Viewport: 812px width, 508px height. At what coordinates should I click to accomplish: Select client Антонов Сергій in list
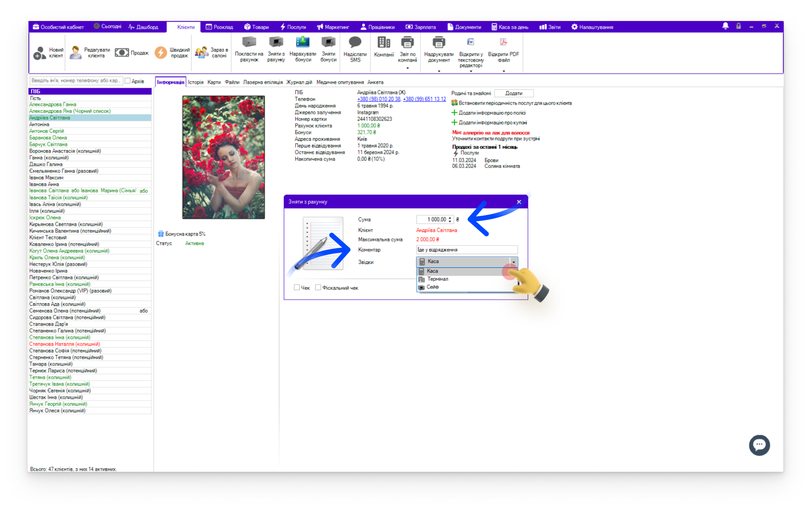click(90, 131)
